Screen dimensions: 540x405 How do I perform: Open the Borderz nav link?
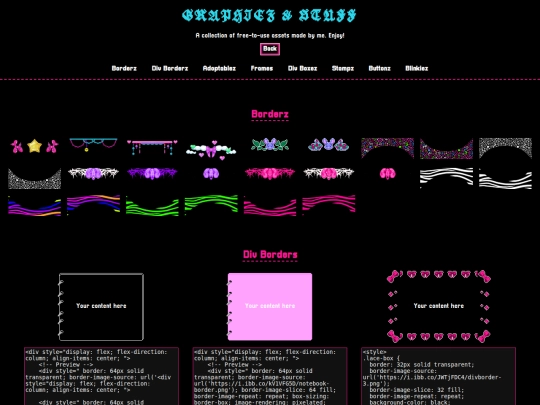tap(124, 68)
